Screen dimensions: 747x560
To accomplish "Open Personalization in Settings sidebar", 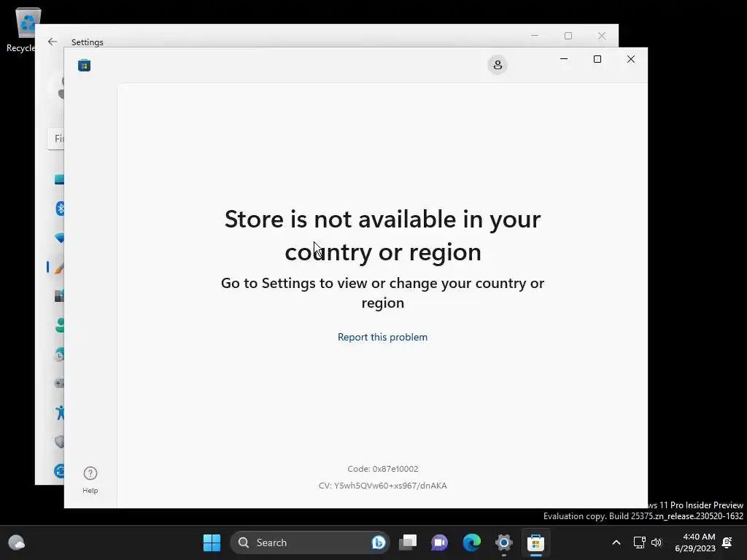I will pos(60,267).
